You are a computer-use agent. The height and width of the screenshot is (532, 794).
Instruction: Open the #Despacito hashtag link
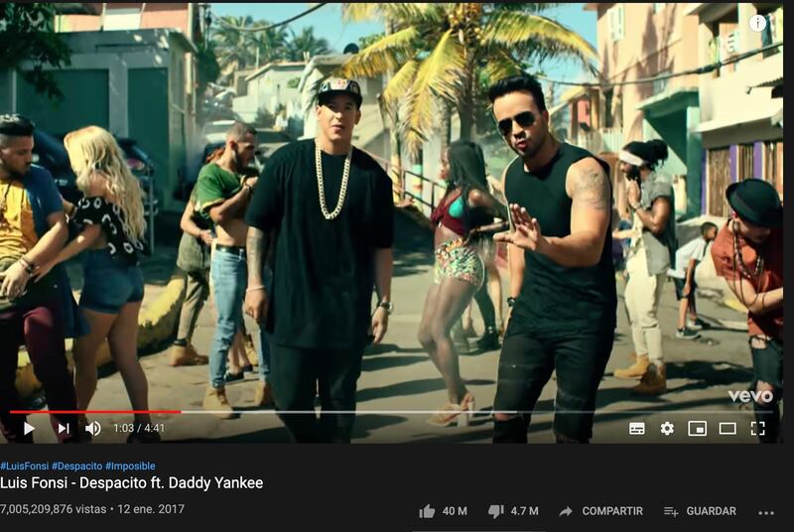[77, 465]
